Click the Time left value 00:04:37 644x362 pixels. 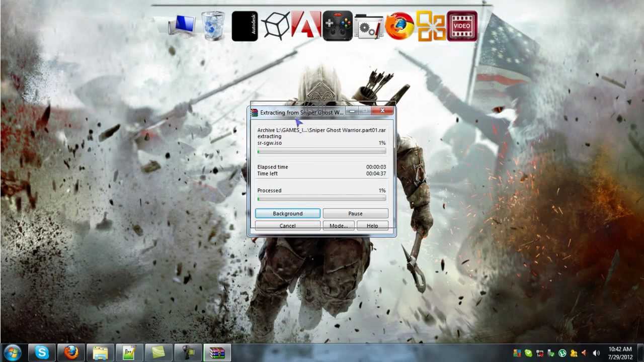376,173
